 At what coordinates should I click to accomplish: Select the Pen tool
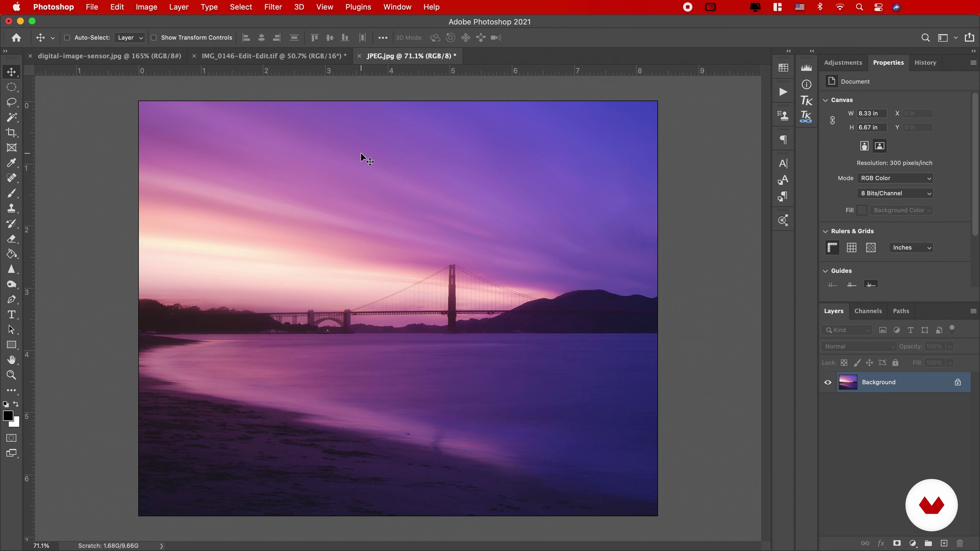coord(11,300)
